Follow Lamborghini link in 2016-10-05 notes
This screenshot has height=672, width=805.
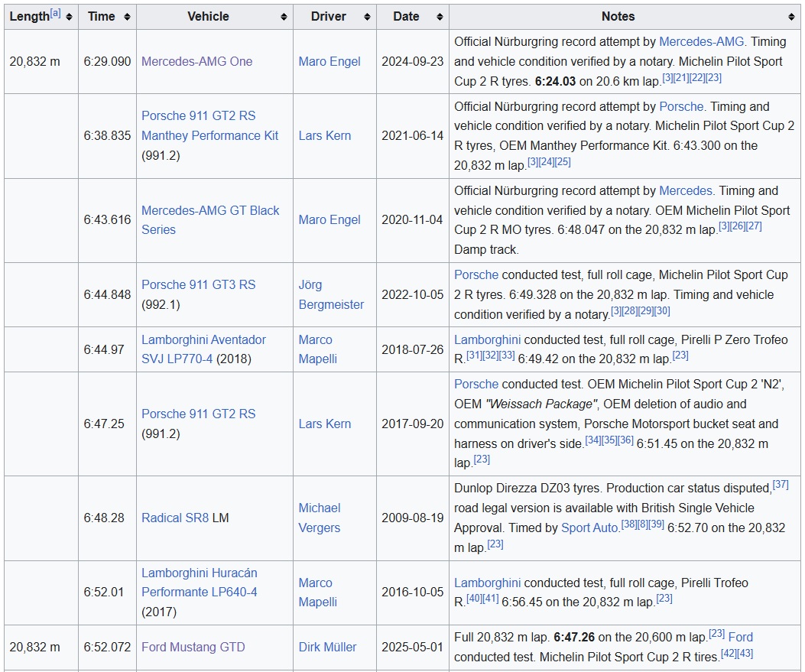tap(487, 583)
